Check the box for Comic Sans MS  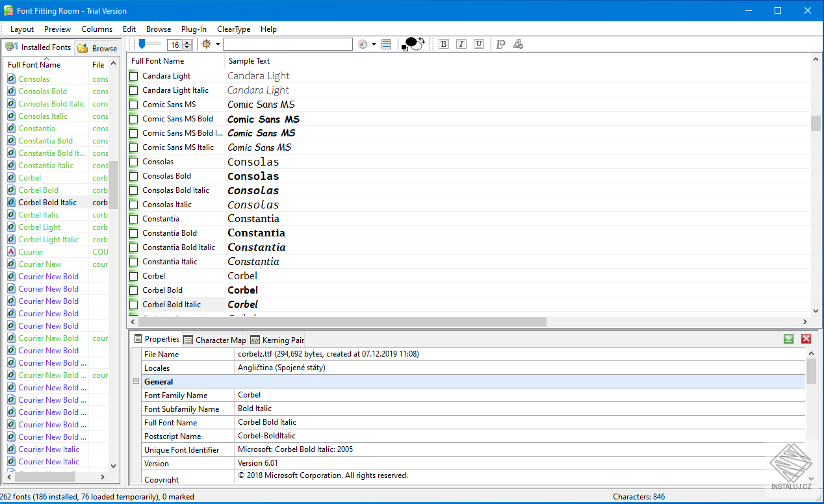(134, 105)
